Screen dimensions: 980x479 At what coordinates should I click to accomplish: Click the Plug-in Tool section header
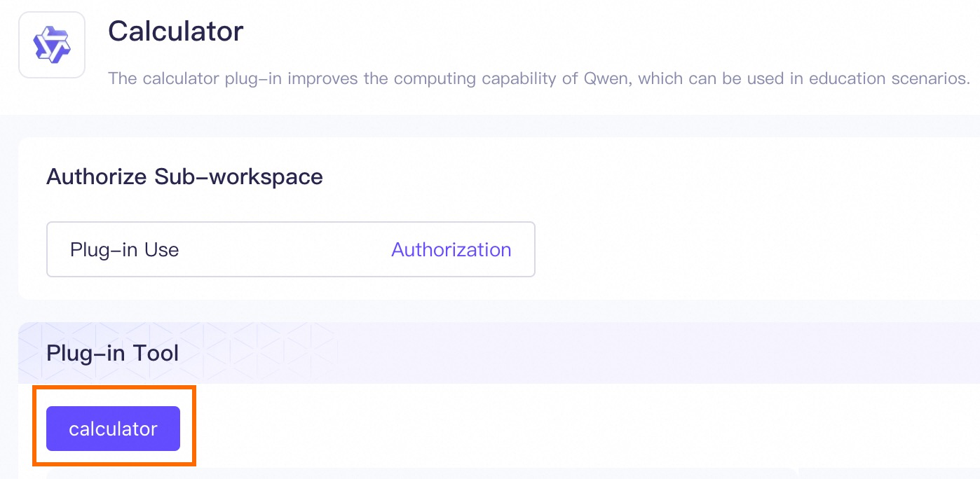click(112, 353)
